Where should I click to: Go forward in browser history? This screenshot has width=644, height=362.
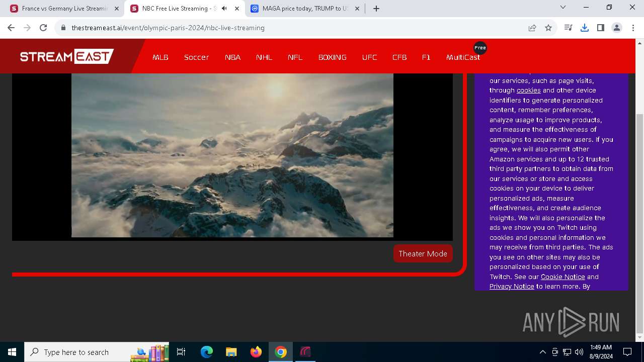click(x=27, y=28)
